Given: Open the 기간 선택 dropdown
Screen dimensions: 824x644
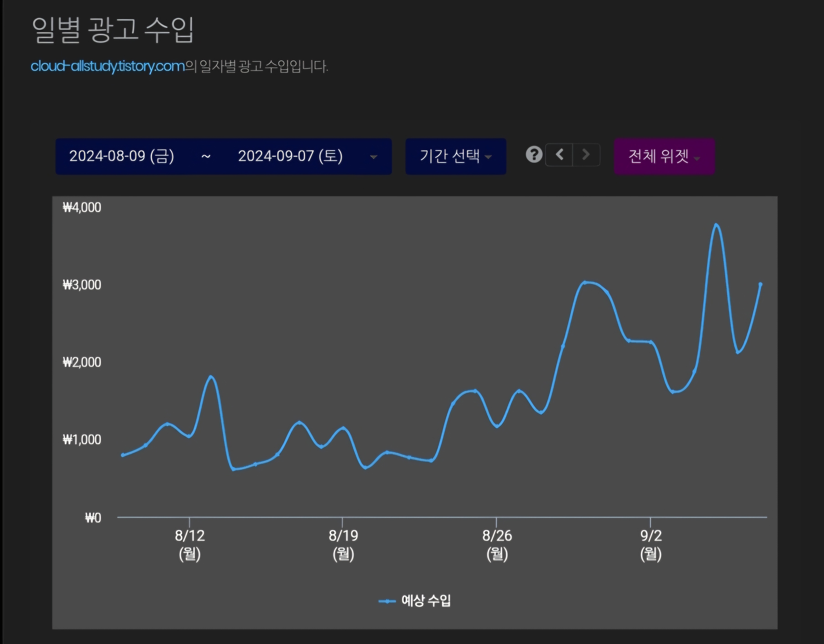Looking at the screenshot, I should [x=455, y=156].
